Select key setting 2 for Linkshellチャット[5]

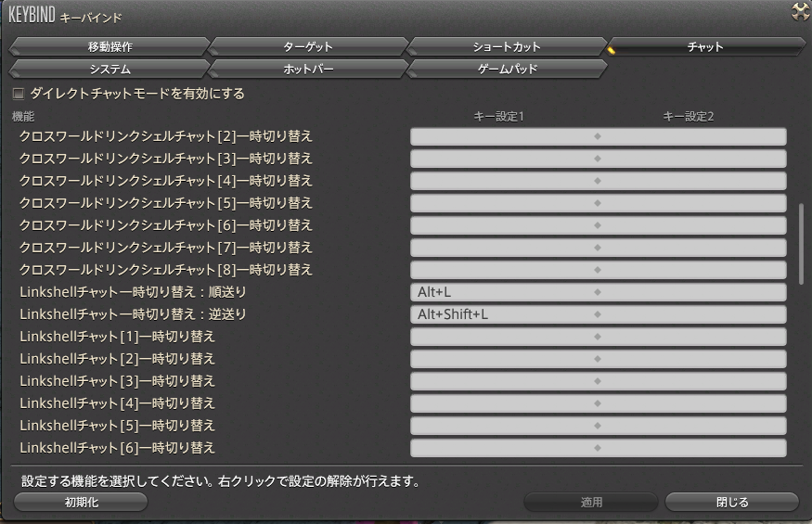(x=692, y=426)
